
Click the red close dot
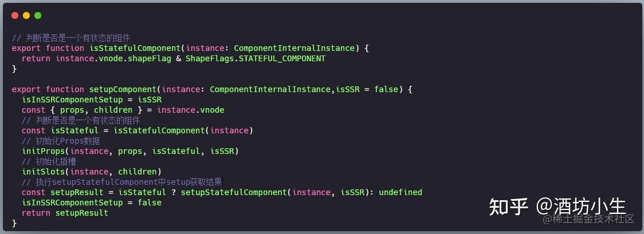(x=15, y=15)
